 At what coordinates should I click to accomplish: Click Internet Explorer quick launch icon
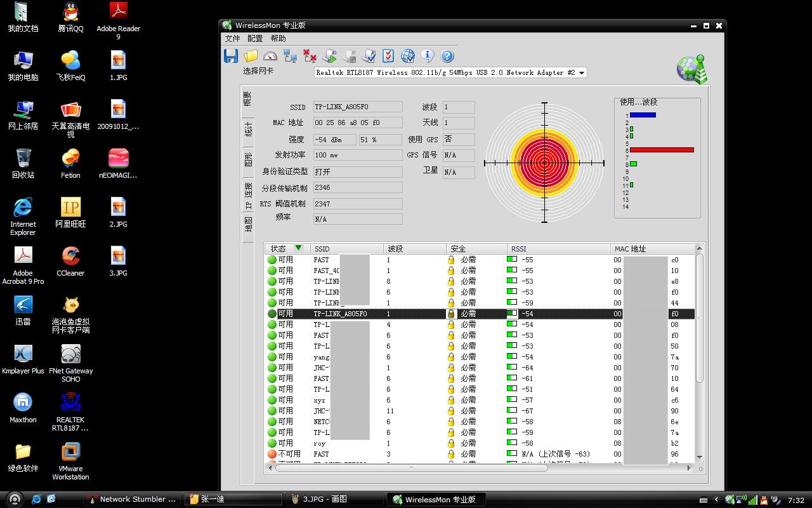pos(36,499)
